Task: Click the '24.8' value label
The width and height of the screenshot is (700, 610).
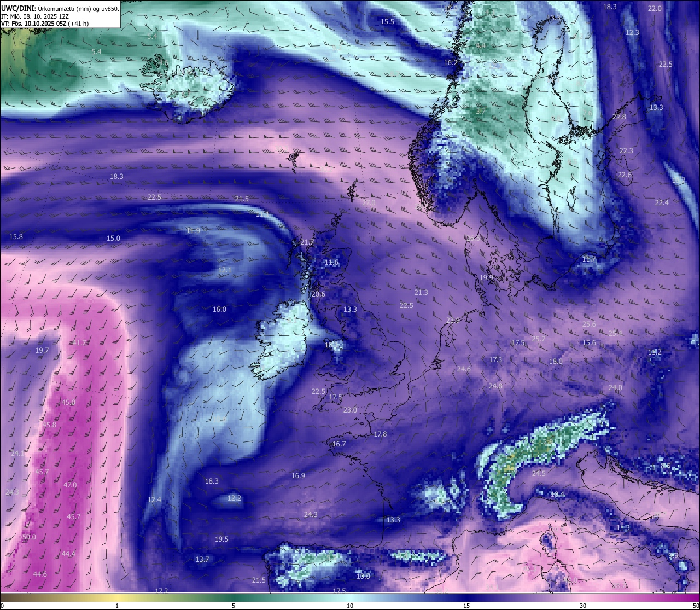Action: coord(495,386)
